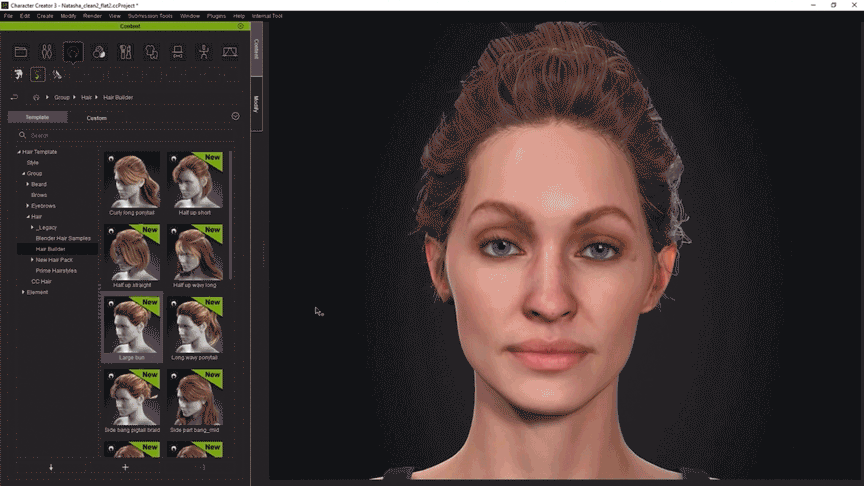The image size is (864, 486).
Task: Open the circled chevron options dropdown
Action: (235, 116)
